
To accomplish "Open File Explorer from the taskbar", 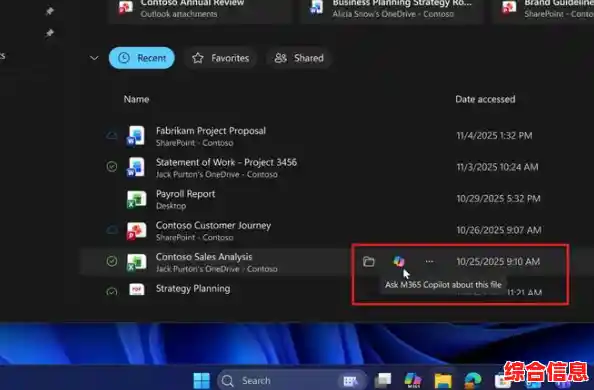I will point(443,381).
